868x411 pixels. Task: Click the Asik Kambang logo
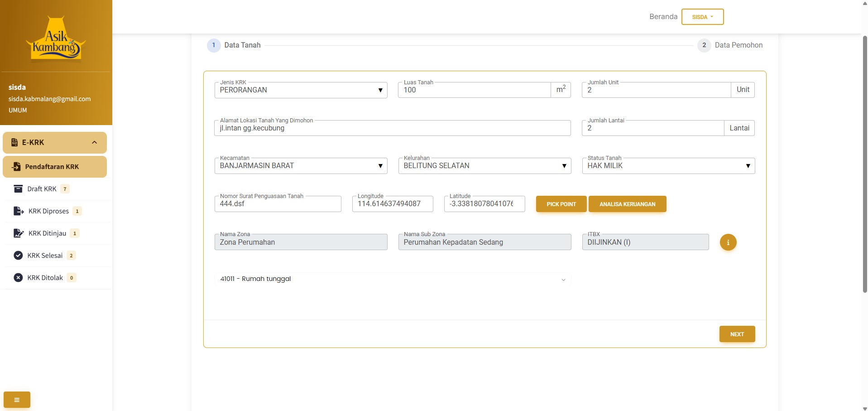56,39
